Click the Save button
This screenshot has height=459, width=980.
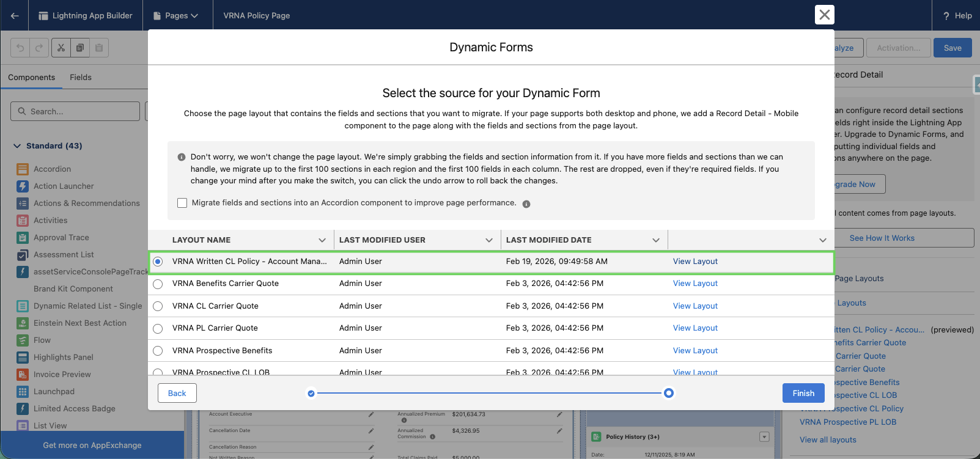point(952,48)
